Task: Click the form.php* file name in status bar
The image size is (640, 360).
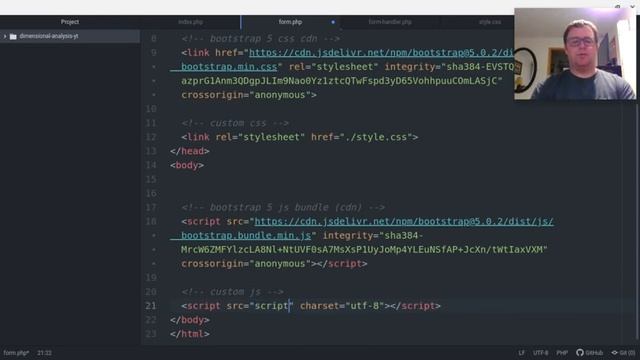Action: [x=16, y=353]
